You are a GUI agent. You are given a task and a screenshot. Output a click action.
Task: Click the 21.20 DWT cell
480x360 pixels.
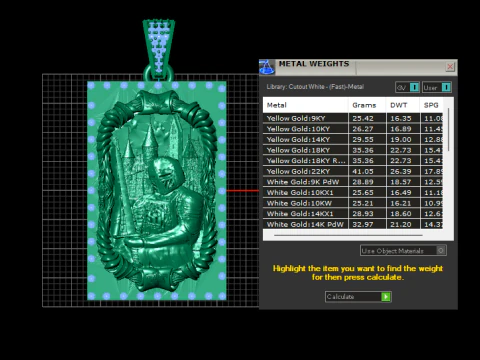point(403,224)
